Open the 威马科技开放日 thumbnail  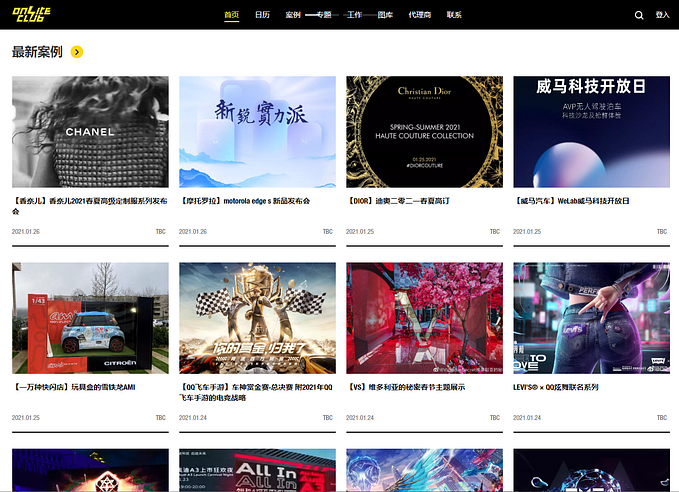pos(592,132)
